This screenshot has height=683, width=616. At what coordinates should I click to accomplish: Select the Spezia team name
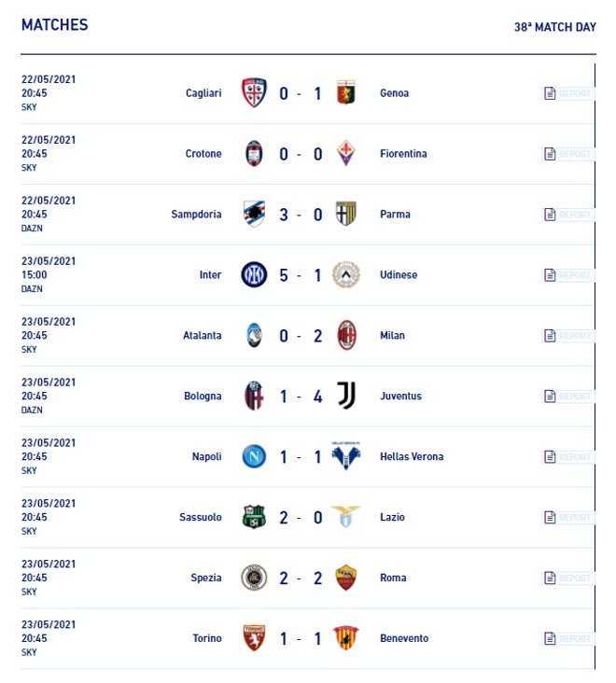pos(206,578)
